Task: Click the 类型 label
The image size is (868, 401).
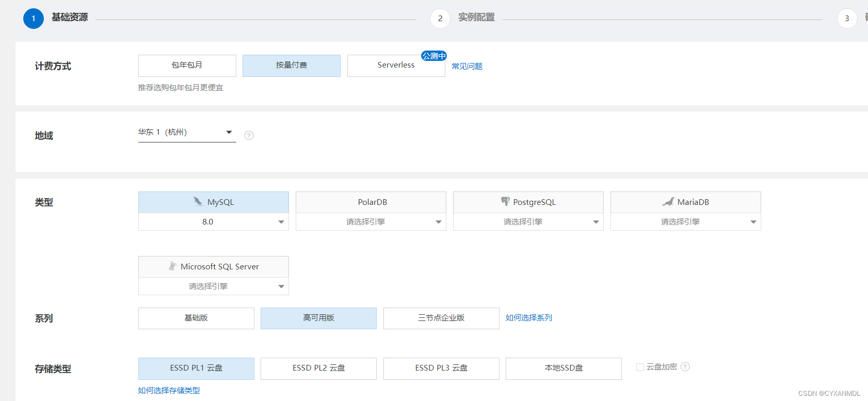Action: pos(44,202)
